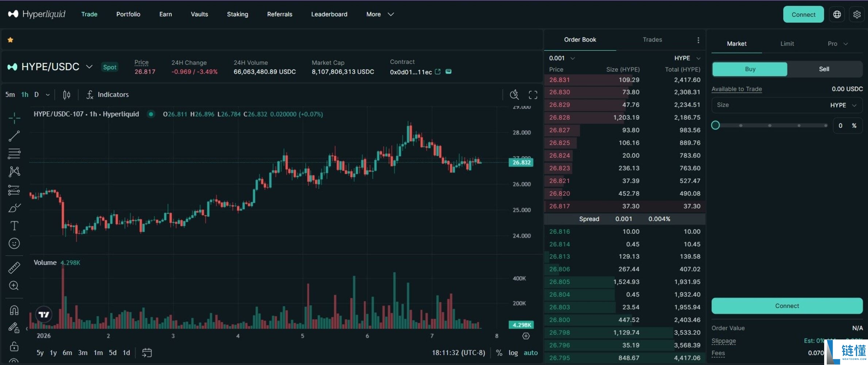Select the Market order tab

pyautogui.click(x=737, y=44)
